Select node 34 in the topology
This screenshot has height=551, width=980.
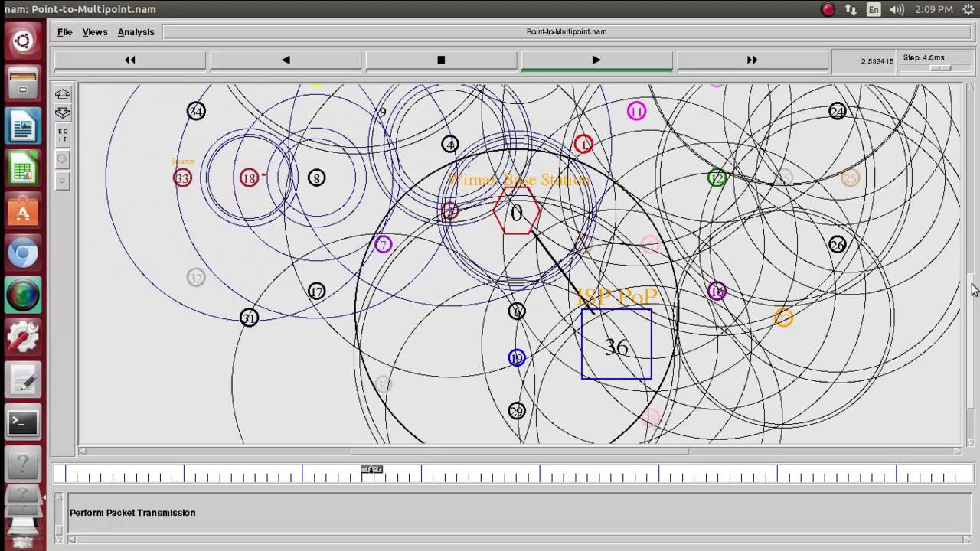pyautogui.click(x=196, y=111)
